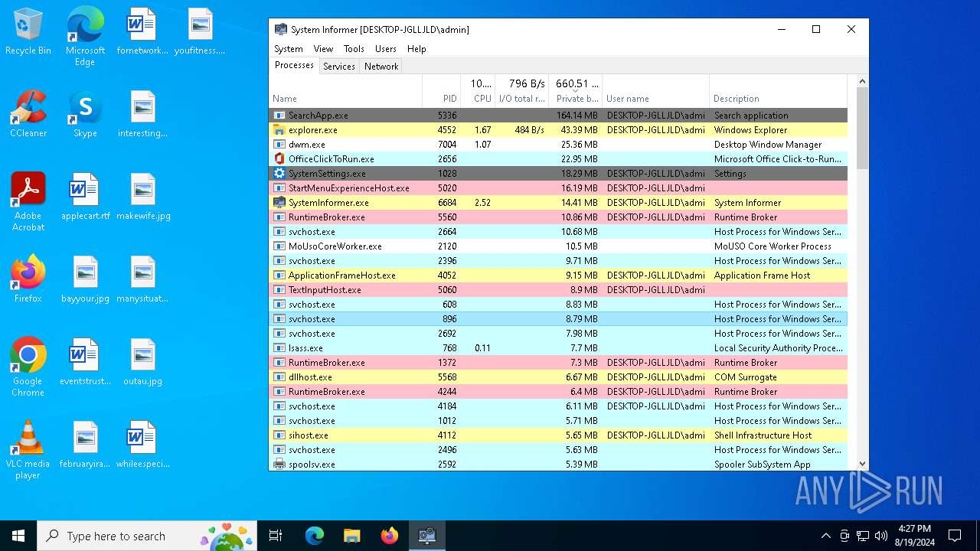Open the Tools menu

click(x=354, y=49)
